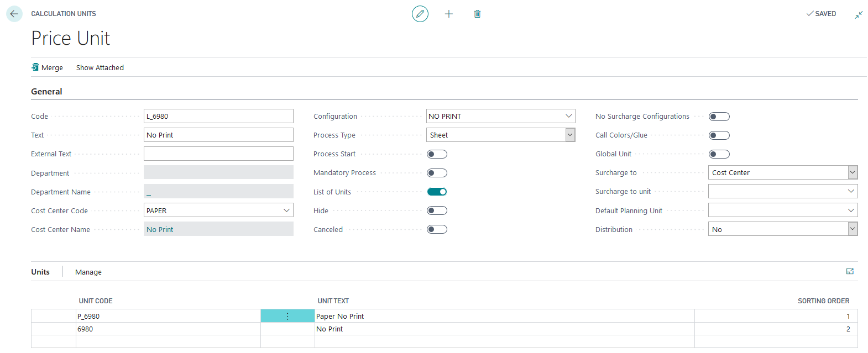The height and width of the screenshot is (353, 868).
Task: Click the Merge icon
Action: (35, 67)
